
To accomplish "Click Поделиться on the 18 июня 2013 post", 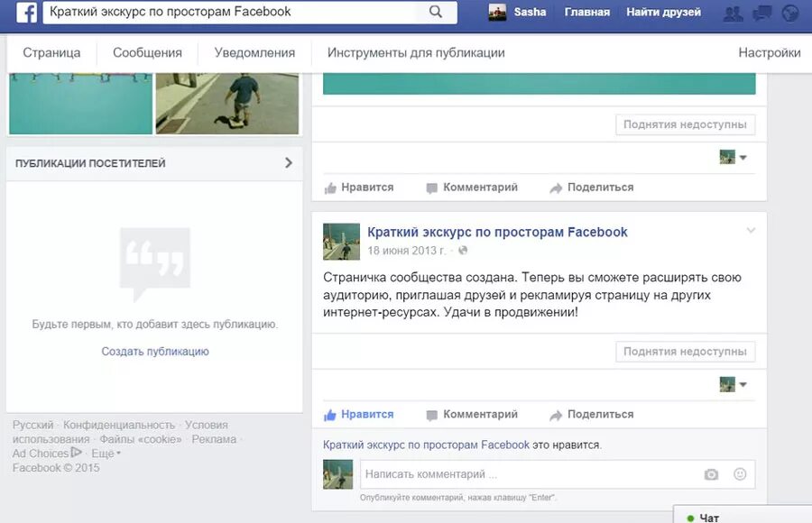I will point(601,414).
